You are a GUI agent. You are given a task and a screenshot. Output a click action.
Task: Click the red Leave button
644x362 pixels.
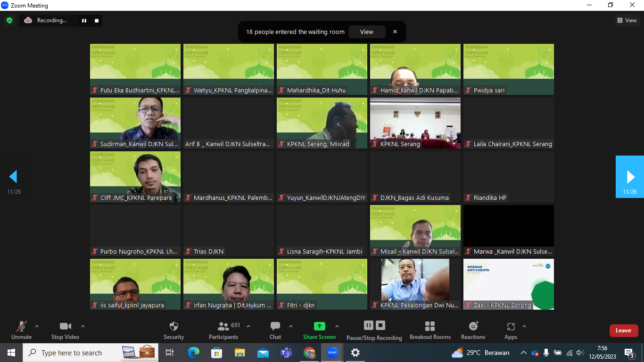coord(623,330)
